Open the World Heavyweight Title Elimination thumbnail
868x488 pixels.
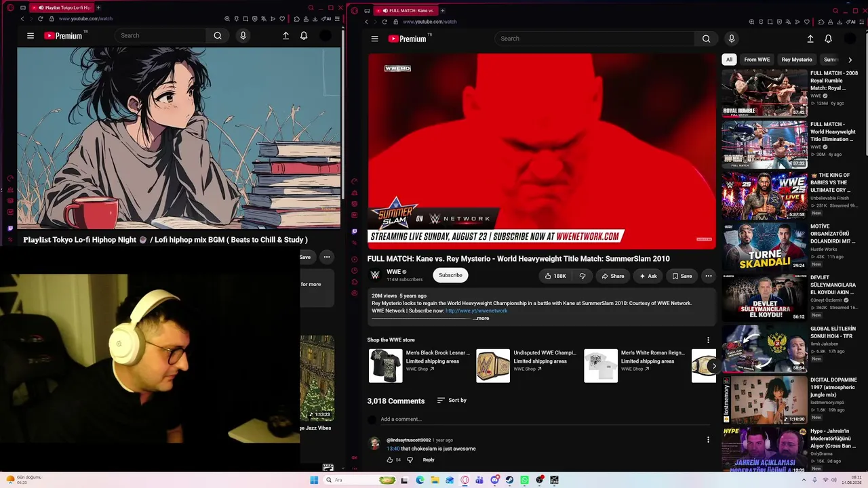(x=764, y=144)
